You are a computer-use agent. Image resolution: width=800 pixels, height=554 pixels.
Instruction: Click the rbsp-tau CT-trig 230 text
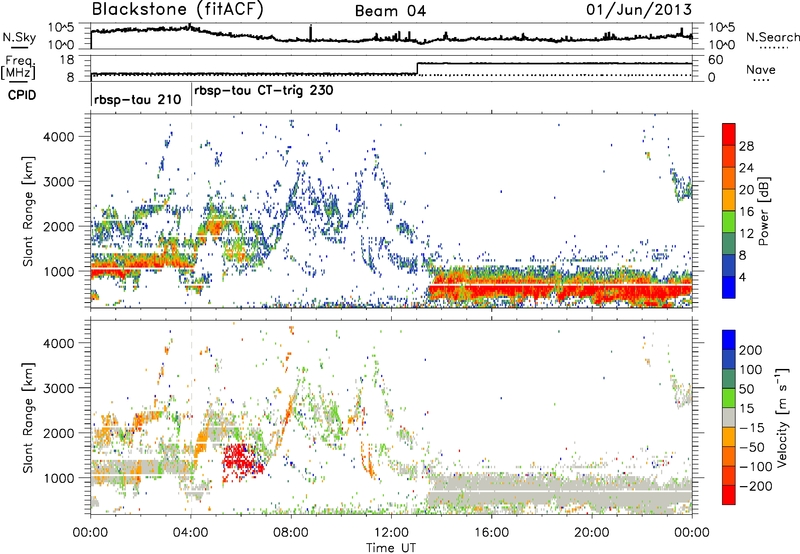[264, 91]
